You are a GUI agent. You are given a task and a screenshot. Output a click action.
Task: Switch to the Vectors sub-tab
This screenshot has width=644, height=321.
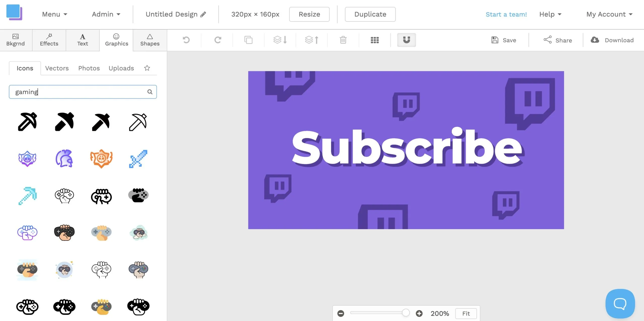pyautogui.click(x=57, y=68)
